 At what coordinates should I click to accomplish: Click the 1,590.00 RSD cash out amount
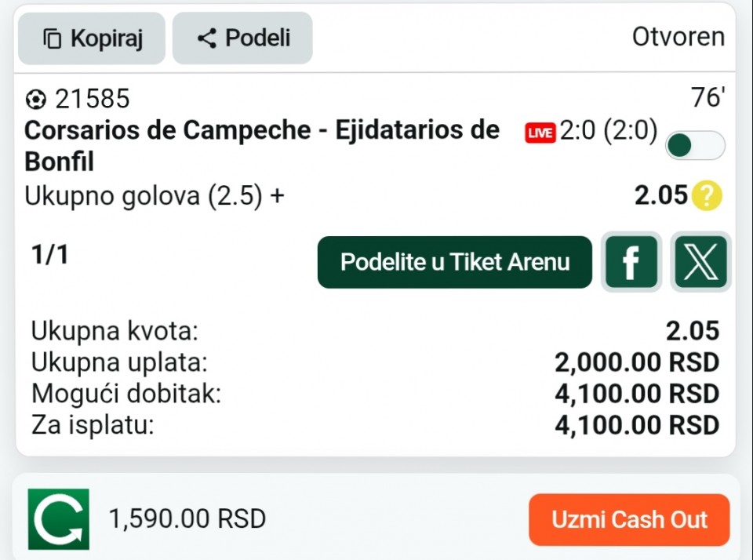[x=187, y=518]
